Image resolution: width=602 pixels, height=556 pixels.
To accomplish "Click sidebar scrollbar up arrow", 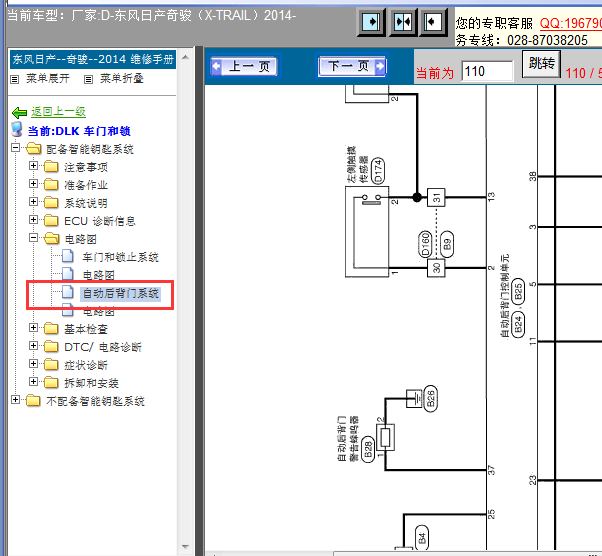I will point(185,58).
